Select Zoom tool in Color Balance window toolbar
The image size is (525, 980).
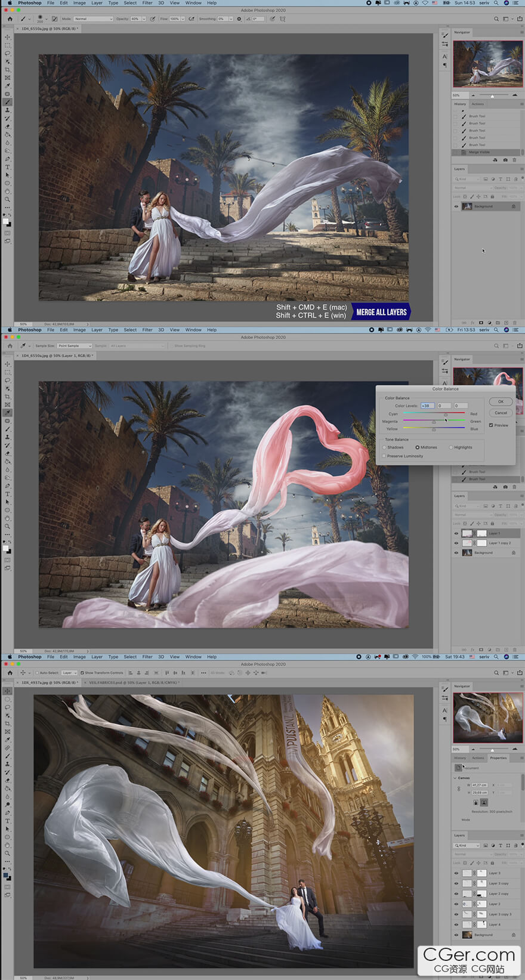click(x=8, y=526)
